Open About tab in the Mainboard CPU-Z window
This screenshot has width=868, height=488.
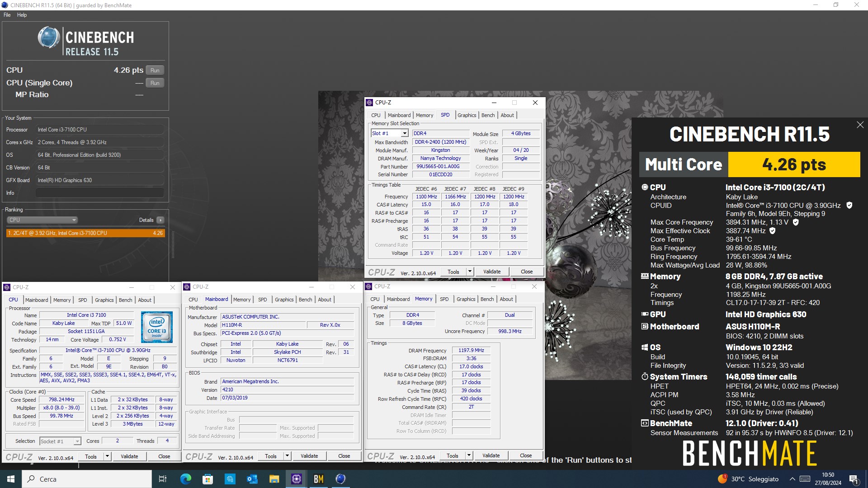click(x=325, y=300)
